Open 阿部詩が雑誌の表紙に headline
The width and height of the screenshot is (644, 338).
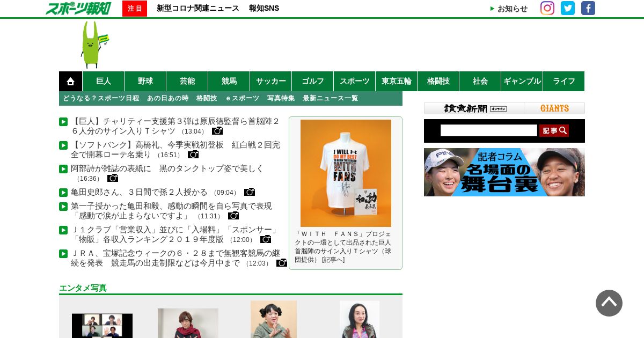pyautogui.click(x=167, y=168)
